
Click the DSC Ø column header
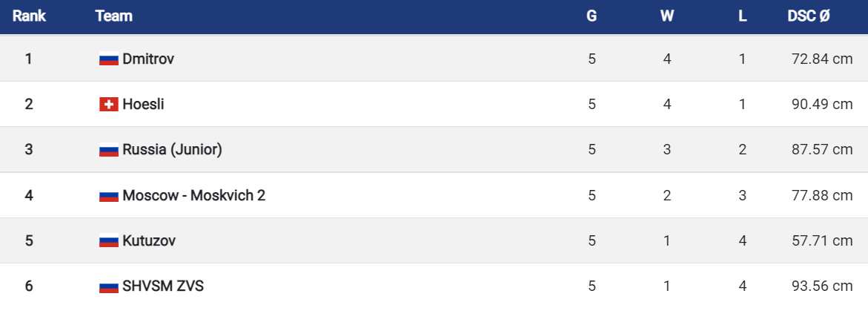(x=809, y=16)
